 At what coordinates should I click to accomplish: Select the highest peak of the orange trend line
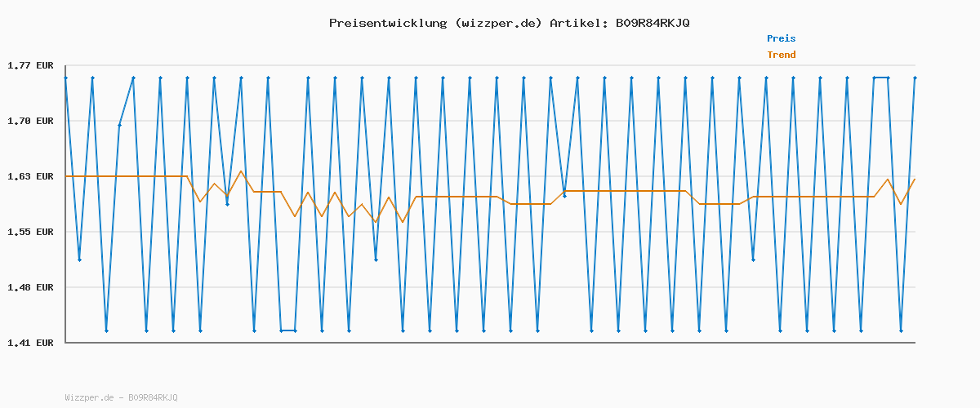point(241,171)
